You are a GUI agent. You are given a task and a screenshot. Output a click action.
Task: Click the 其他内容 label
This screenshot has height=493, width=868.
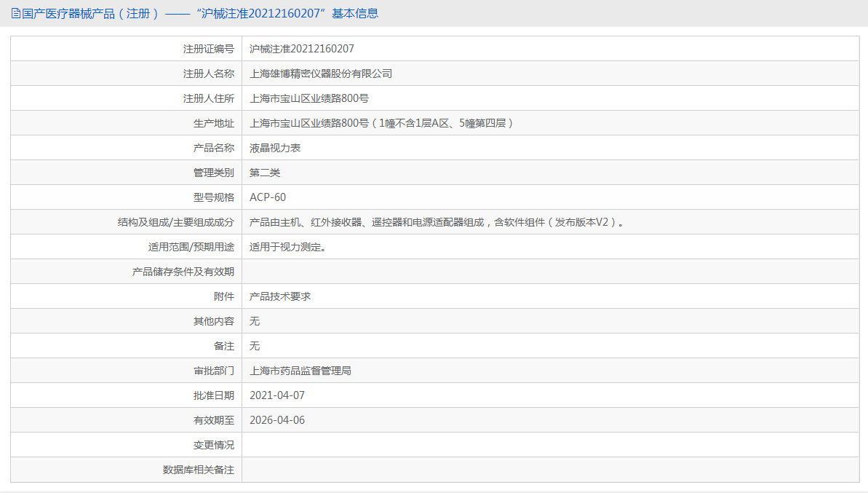click(x=214, y=321)
